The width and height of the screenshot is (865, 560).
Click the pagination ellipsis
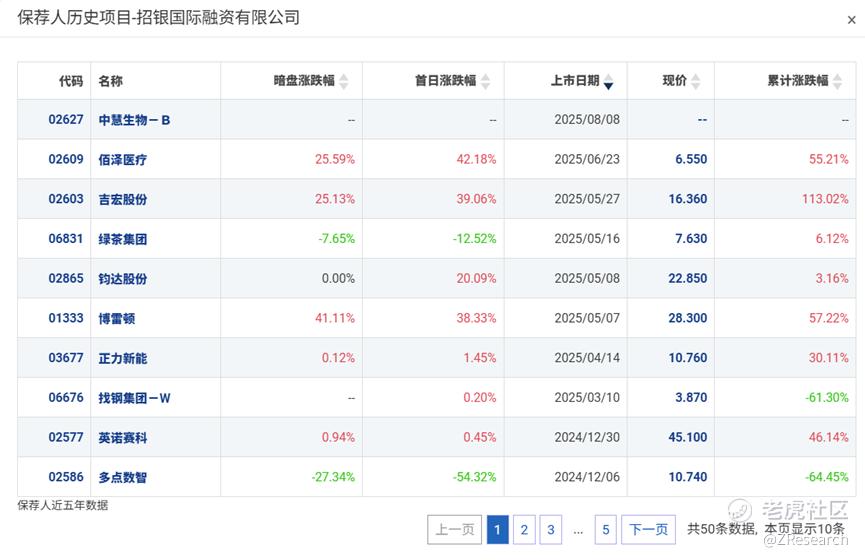pos(578,532)
